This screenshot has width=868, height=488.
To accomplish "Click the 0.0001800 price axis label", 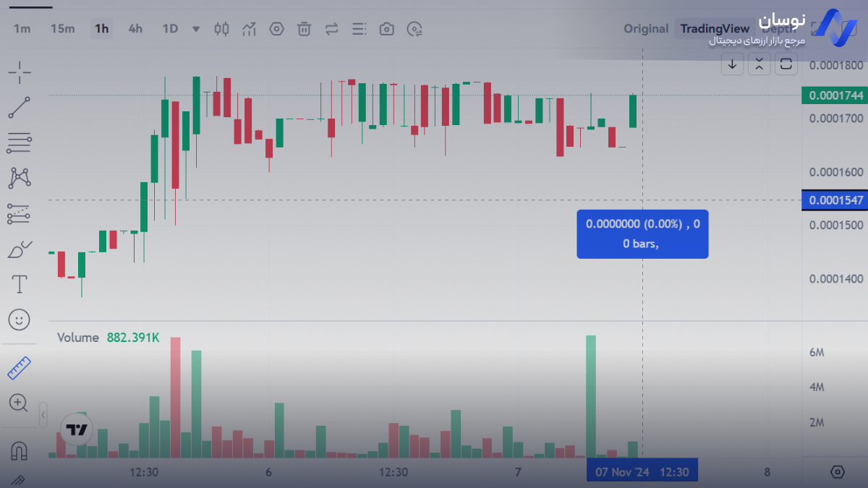I will [x=836, y=65].
